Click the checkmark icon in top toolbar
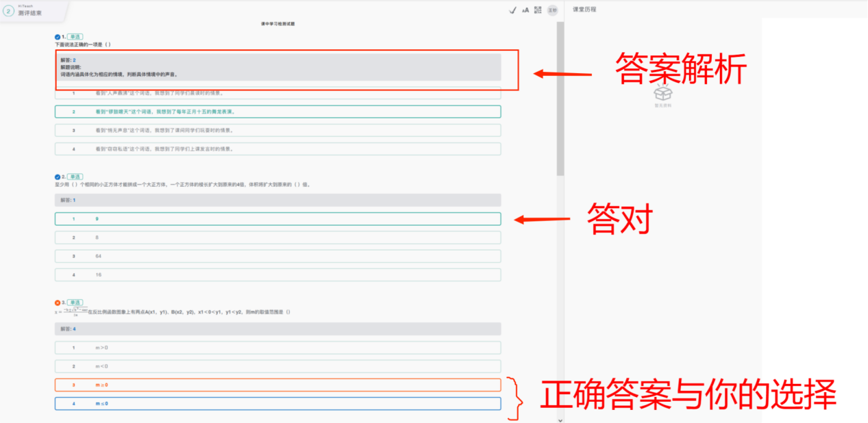Viewport: 868px width, 423px height. pos(512,10)
